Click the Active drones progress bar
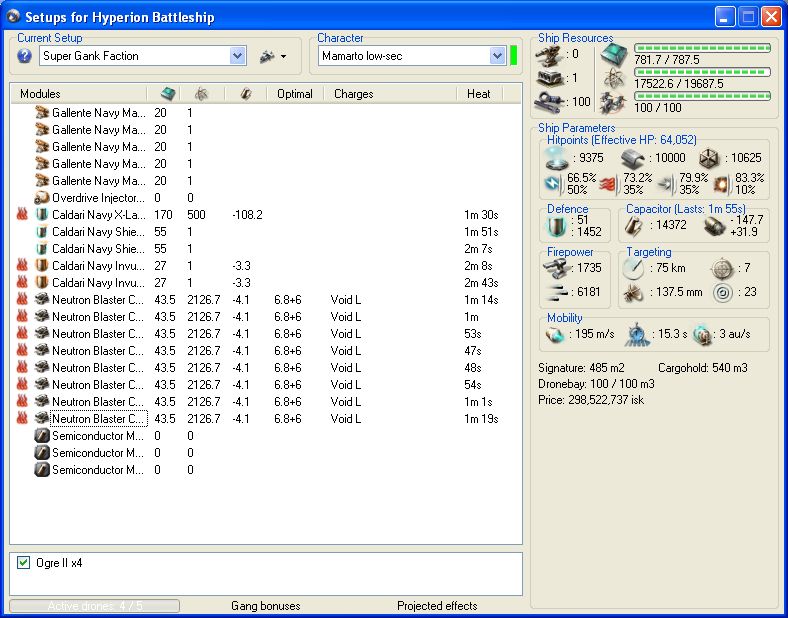The image size is (788, 618). 95,606
